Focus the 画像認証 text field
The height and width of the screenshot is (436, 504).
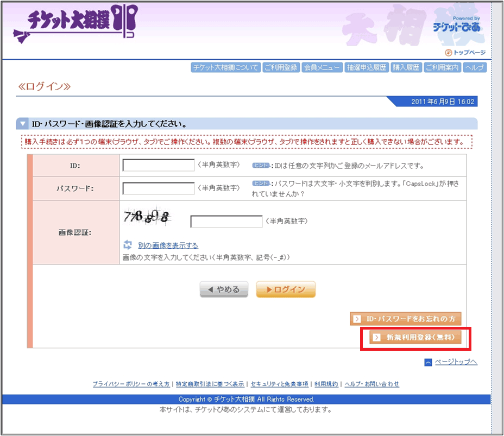[x=226, y=222]
